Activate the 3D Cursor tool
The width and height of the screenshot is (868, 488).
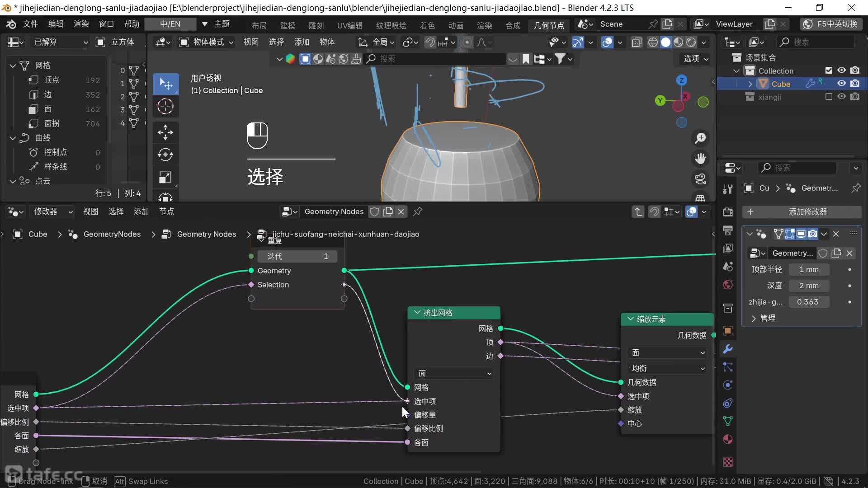tap(165, 107)
